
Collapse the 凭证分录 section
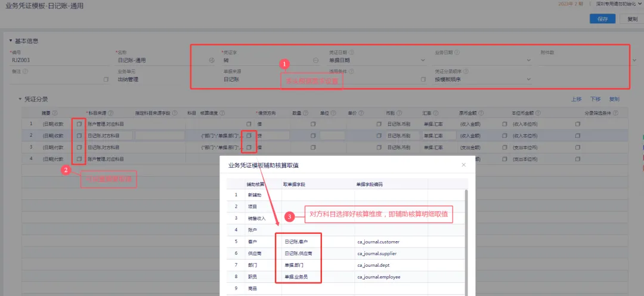coord(20,99)
